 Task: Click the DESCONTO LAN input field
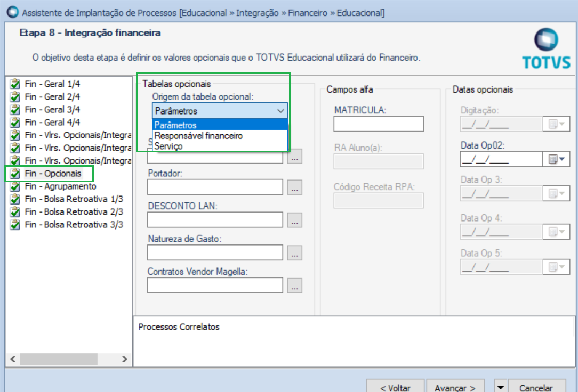pos(215,220)
